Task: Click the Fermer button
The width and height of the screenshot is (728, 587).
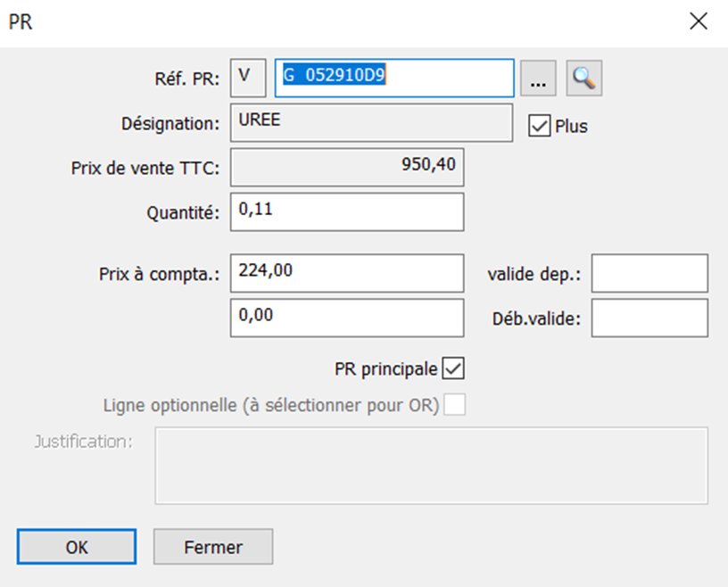Action: 213,547
